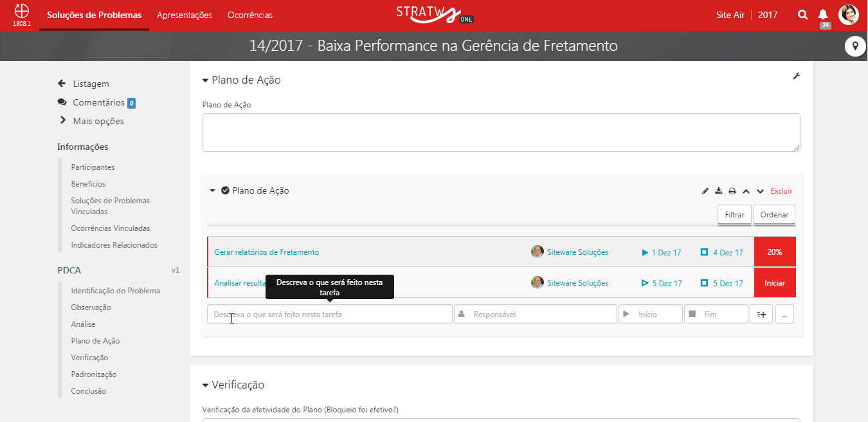Collapse the inner Plano de Ação panel
The image size is (868, 422).
pyautogui.click(x=213, y=190)
